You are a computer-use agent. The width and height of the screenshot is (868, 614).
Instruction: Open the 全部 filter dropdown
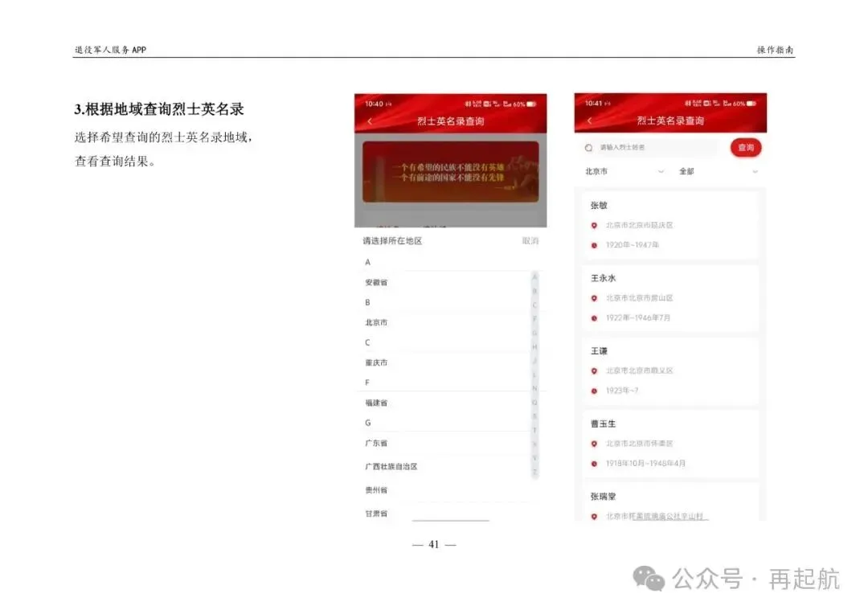pyautogui.click(x=718, y=172)
